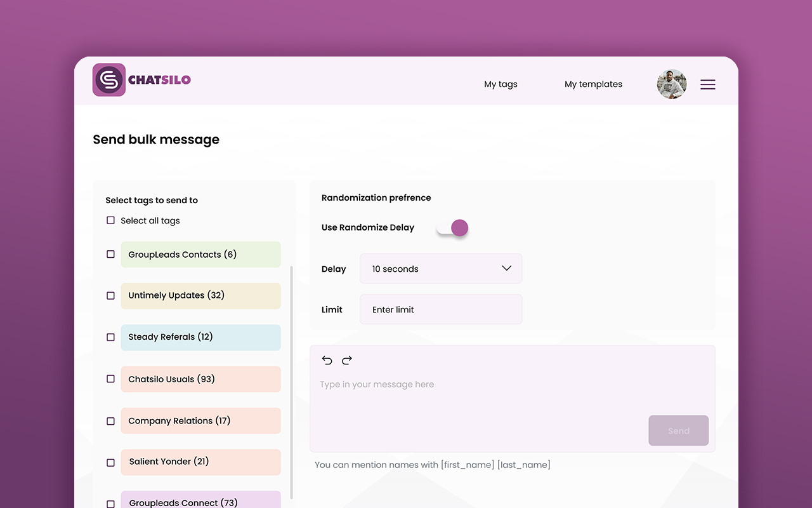The image size is (812, 508).
Task: Click the Limit label
Action: pyautogui.click(x=332, y=310)
